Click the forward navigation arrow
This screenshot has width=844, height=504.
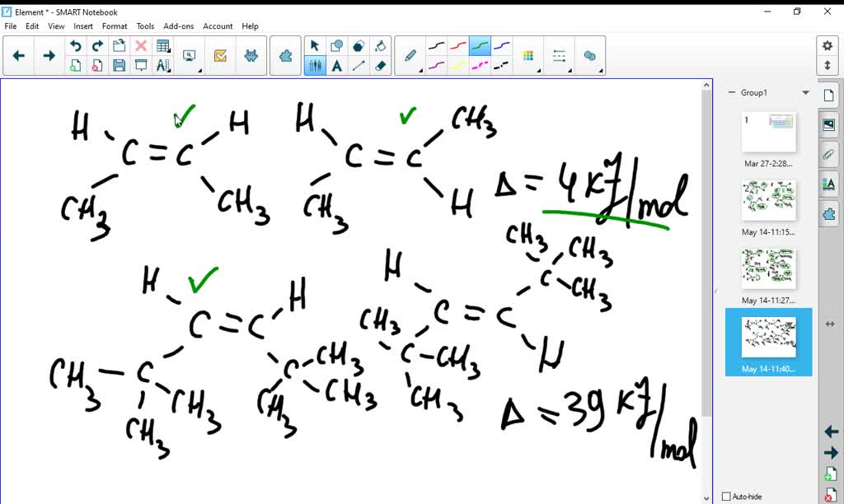pyautogui.click(x=48, y=55)
